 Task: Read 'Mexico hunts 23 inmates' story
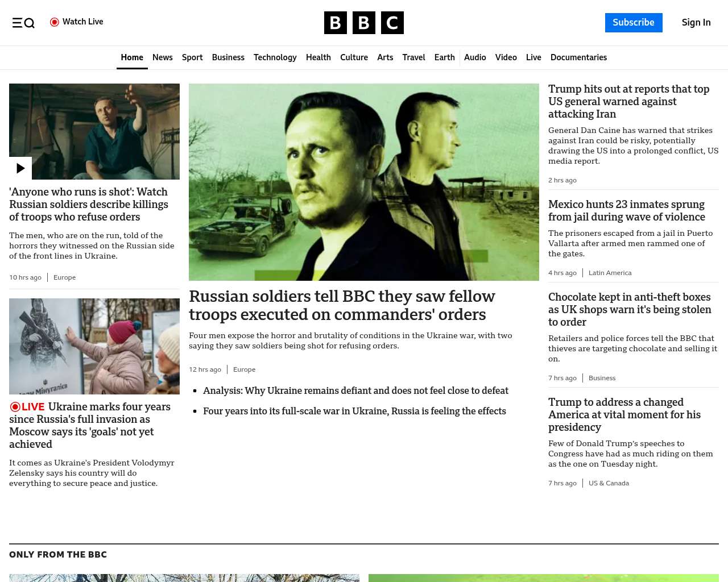tap(626, 210)
